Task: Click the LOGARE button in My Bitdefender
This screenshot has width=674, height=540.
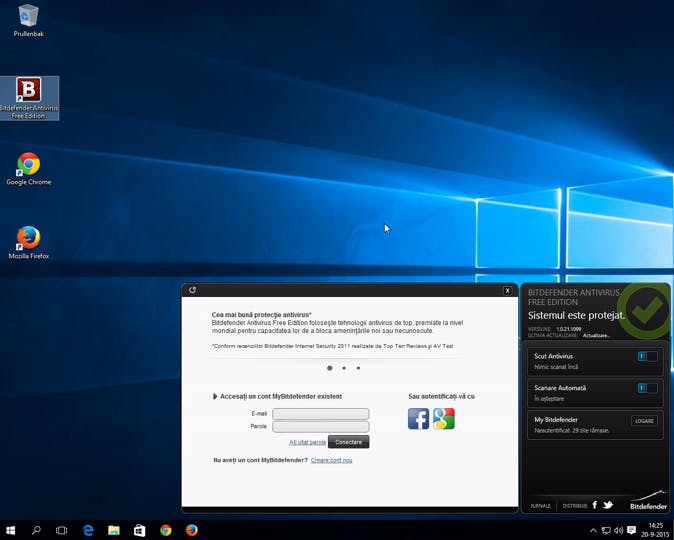Action: coord(644,421)
